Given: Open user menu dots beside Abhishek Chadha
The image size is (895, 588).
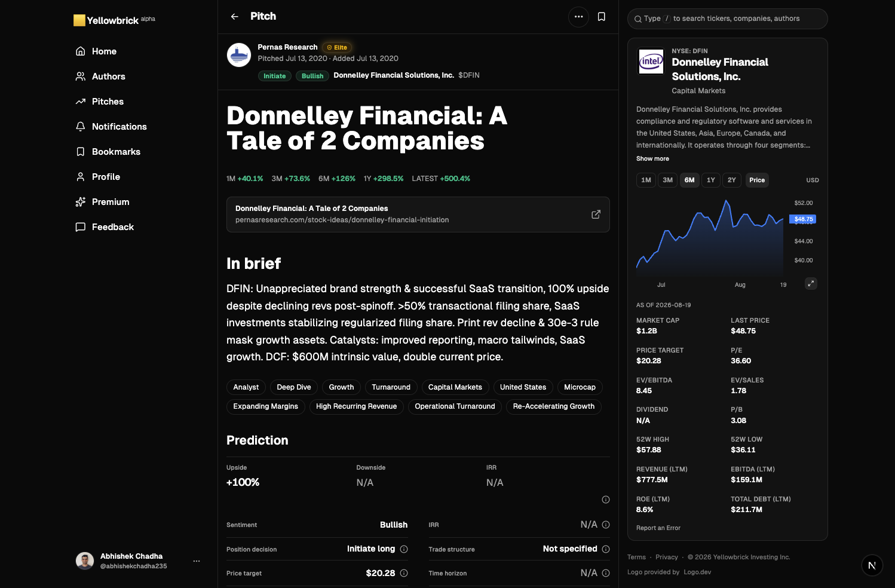Looking at the screenshot, I should tap(197, 561).
